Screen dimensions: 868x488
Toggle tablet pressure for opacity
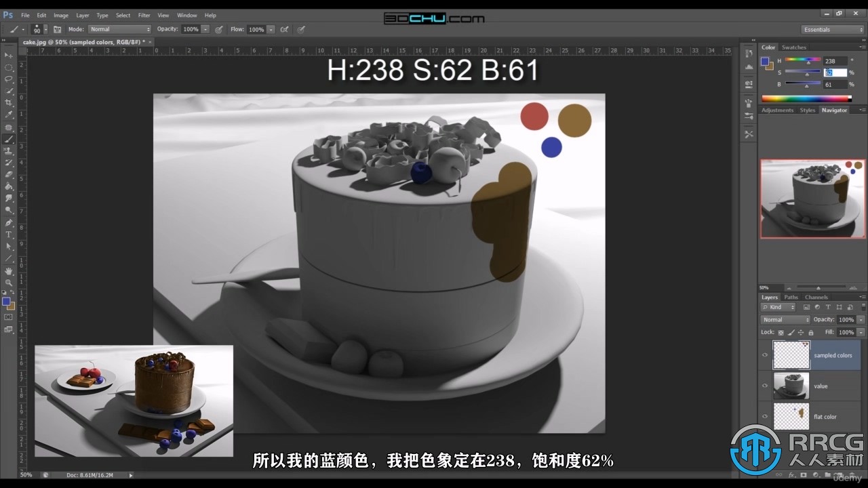coord(218,29)
